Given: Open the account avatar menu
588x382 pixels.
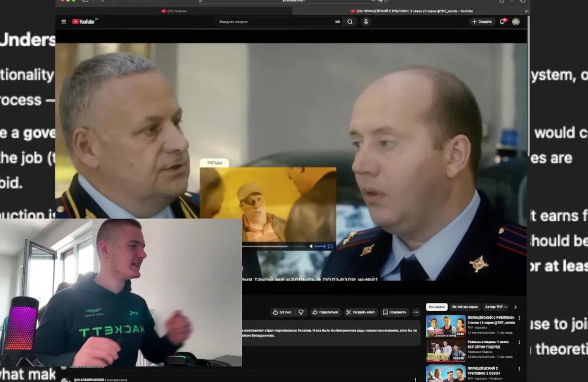Looking at the screenshot, I should coord(516,22).
